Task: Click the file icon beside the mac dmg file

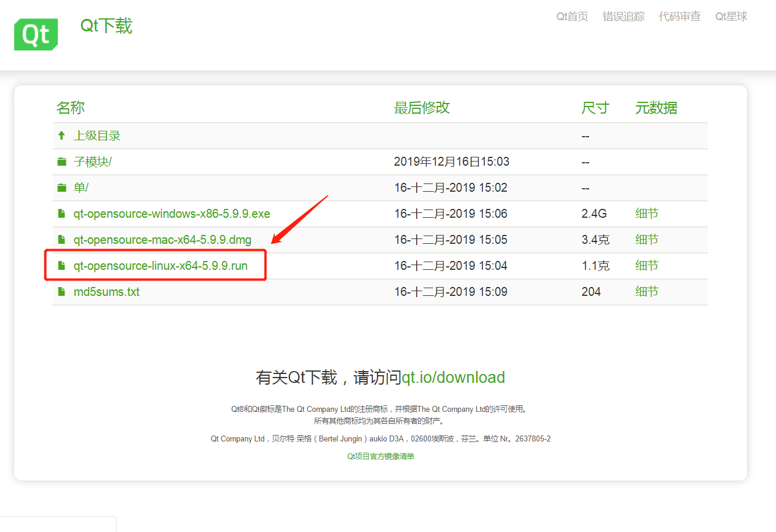Action: (x=62, y=239)
